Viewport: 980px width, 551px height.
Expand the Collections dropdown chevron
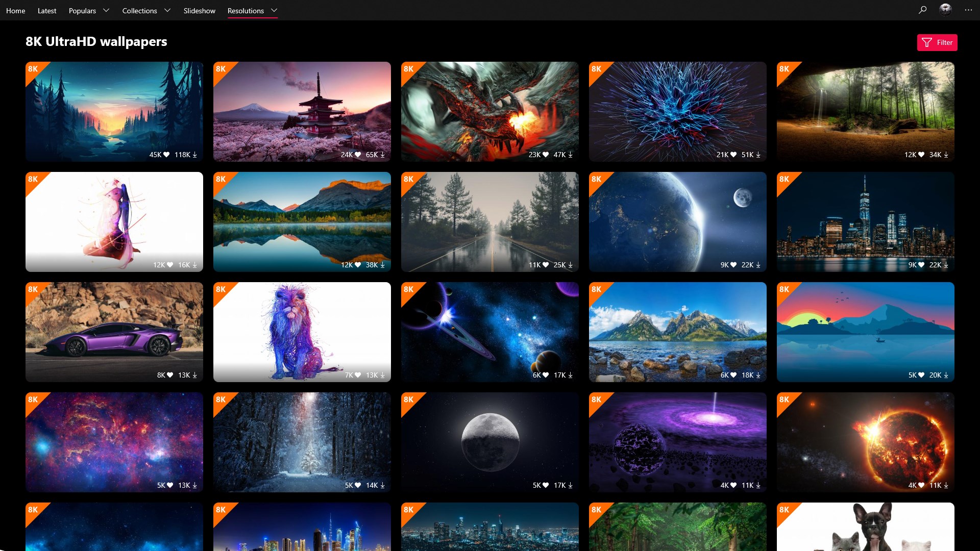point(167,10)
